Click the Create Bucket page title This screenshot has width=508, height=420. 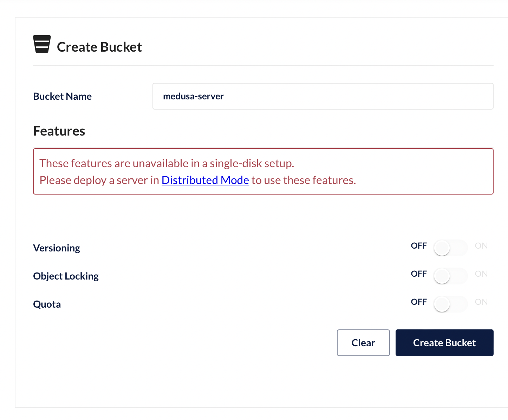pos(99,46)
